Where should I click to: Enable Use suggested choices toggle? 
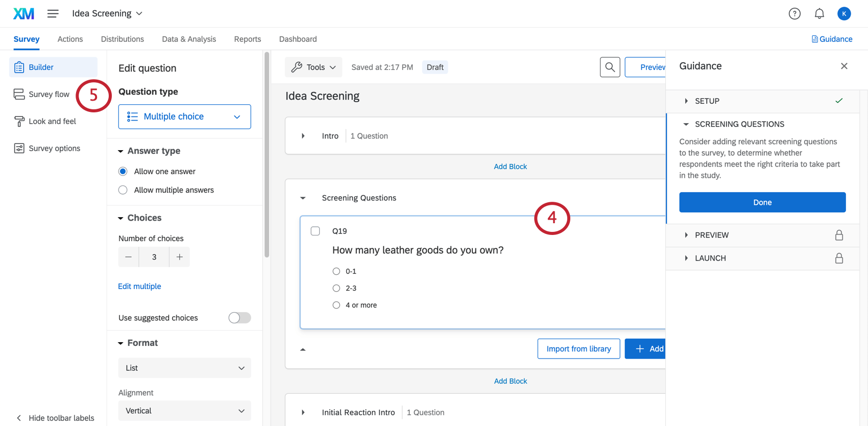point(239,318)
